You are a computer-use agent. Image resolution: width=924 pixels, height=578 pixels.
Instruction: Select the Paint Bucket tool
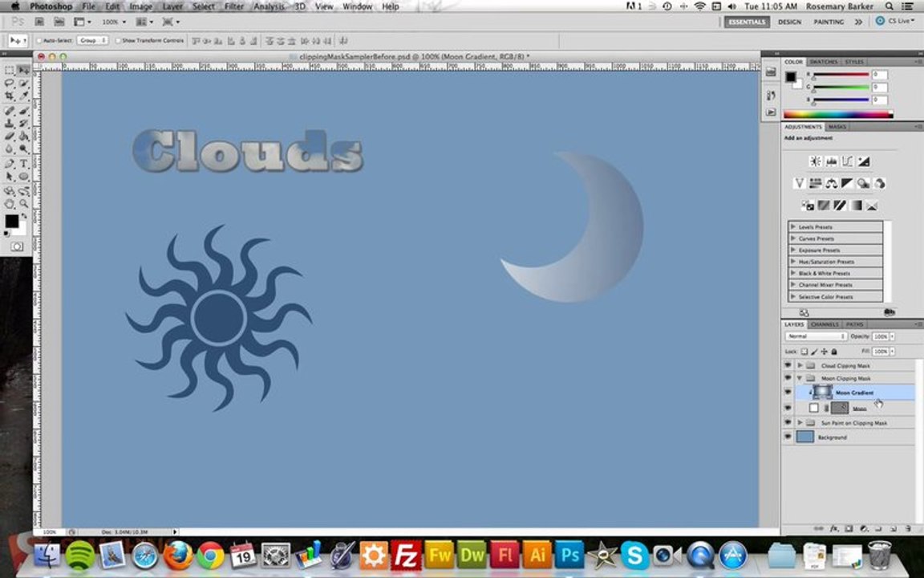pyautogui.click(x=23, y=136)
